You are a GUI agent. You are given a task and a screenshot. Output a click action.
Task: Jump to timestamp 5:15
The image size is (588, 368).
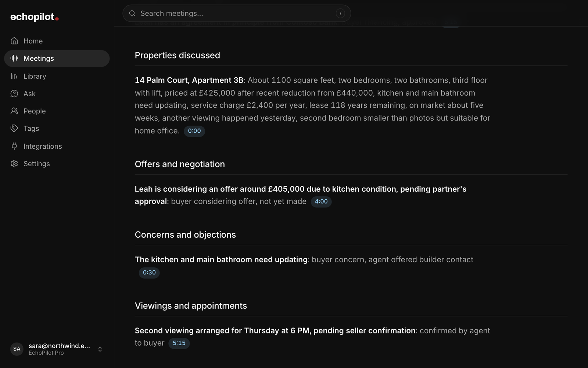click(179, 343)
